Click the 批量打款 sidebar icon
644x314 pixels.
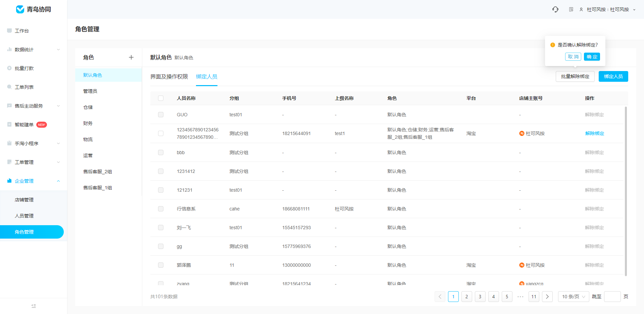click(x=9, y=68)
